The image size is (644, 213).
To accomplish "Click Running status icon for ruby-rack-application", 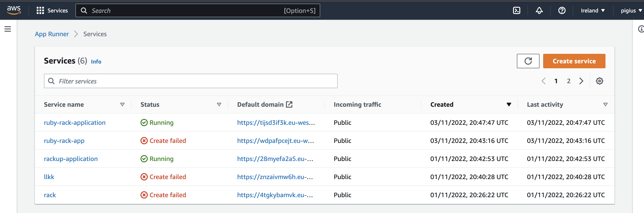I will point(144,123).
